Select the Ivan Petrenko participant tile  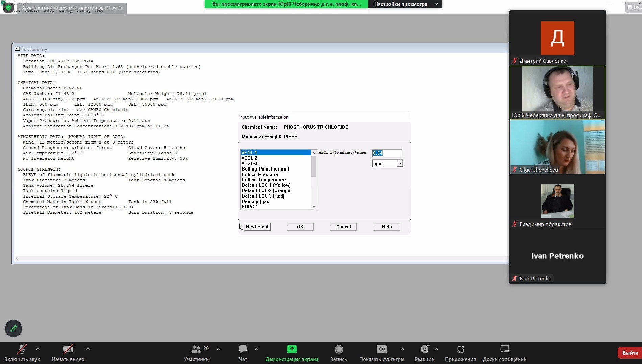(x=558, y=256)
